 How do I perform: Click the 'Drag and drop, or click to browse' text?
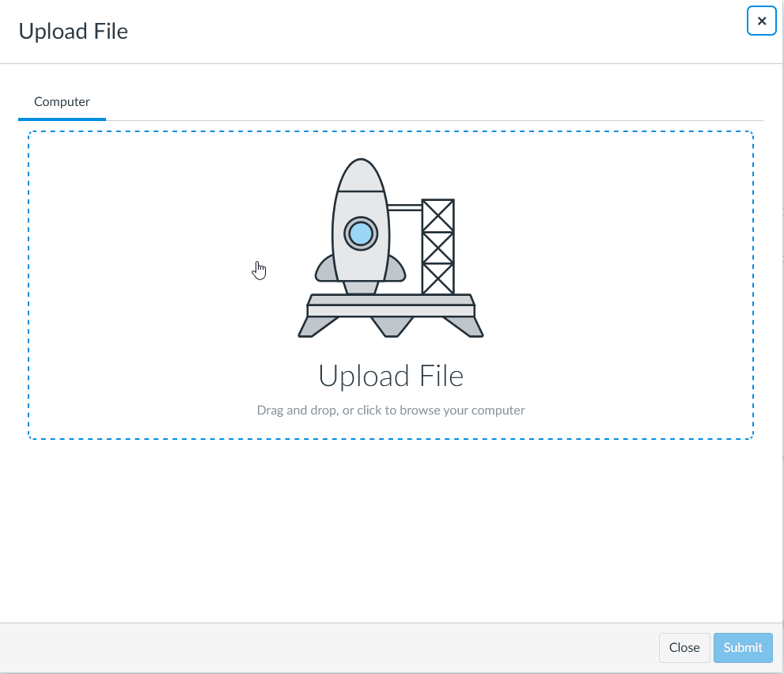(391, 410)
